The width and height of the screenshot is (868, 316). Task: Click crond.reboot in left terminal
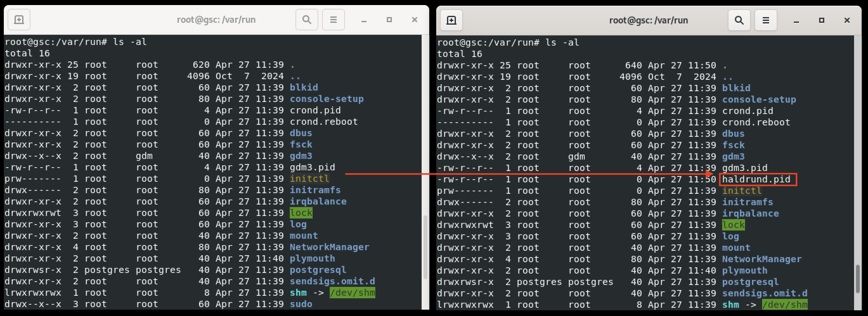point(323,122)
